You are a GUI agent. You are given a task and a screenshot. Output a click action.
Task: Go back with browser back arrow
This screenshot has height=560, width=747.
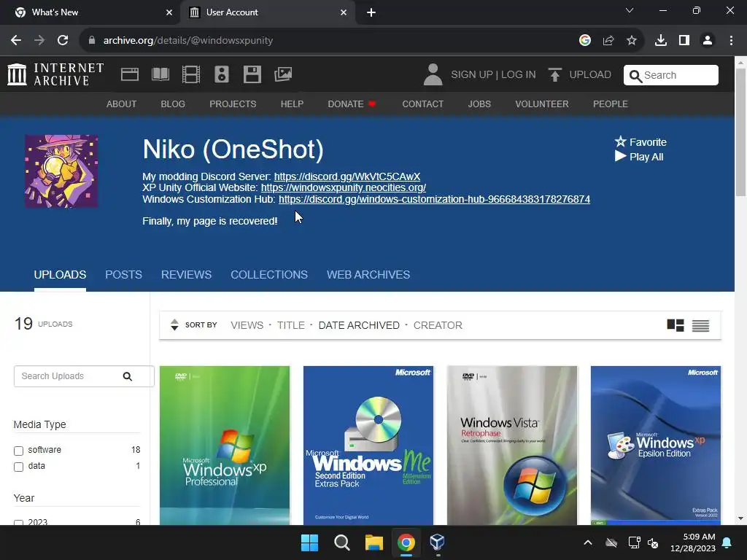tap(16, 41)
